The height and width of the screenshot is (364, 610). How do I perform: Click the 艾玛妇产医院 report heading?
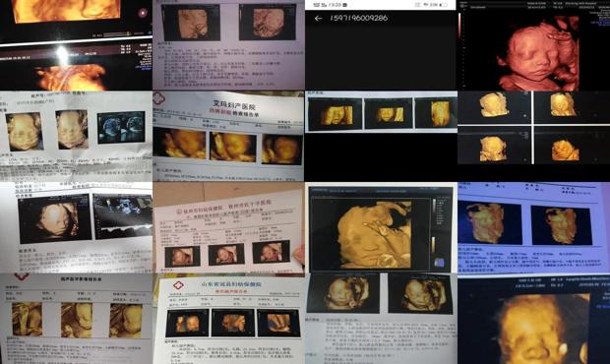point(234,106)
